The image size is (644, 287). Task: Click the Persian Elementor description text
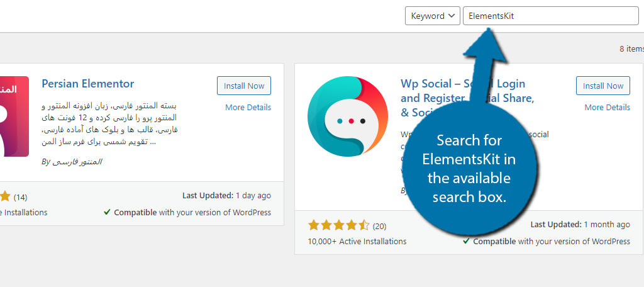(109, 125)
